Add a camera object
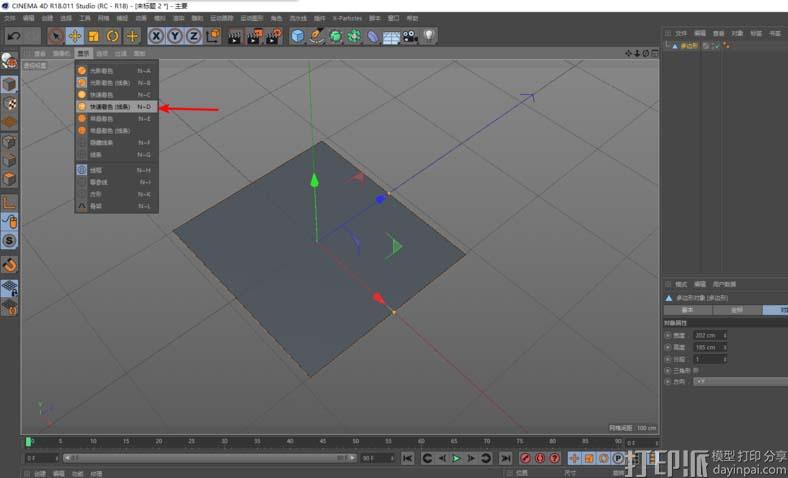This screenshot has width=788, height=478. [410, 37]
